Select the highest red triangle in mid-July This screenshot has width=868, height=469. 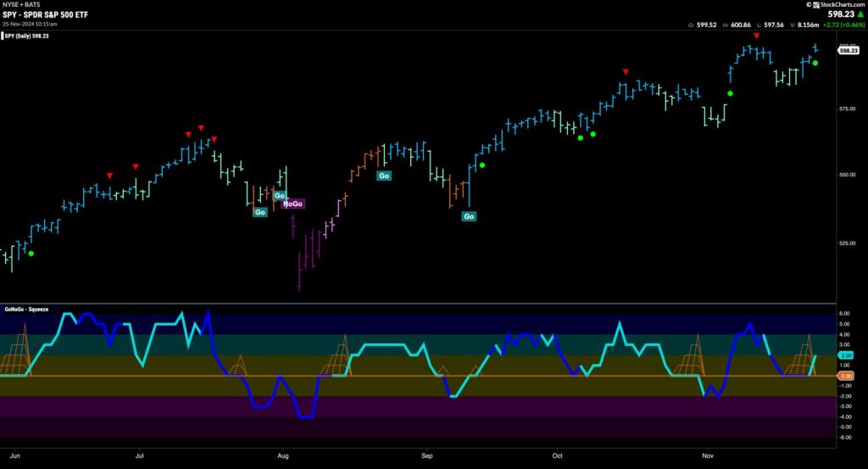(201, 128)
